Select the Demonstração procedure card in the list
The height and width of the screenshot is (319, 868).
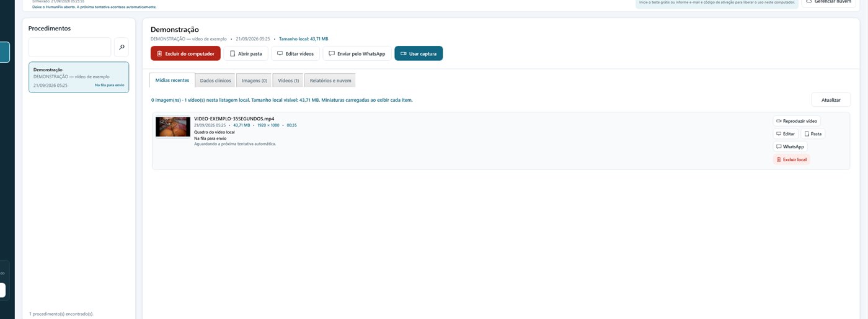point(79,77)
